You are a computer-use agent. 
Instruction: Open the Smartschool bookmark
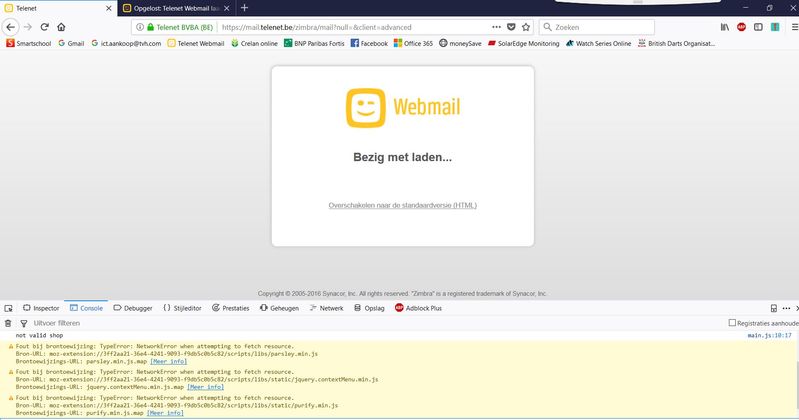(x=29, y=43)
